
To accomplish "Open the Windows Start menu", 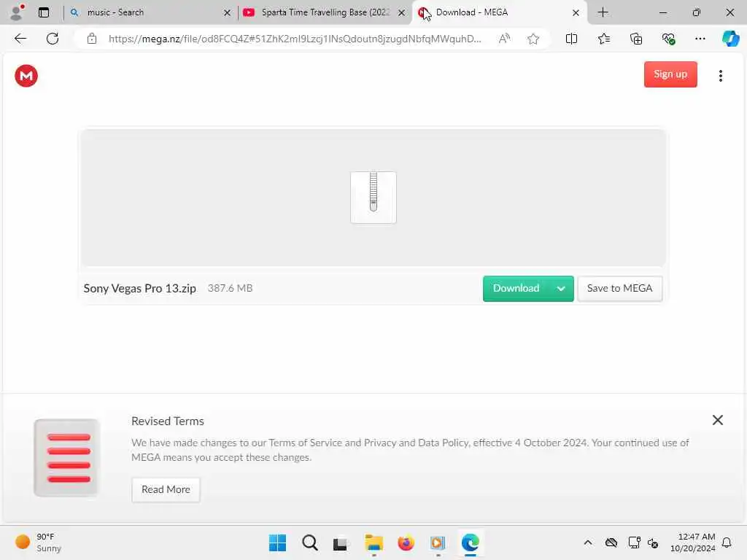I will tap(277, 542).
